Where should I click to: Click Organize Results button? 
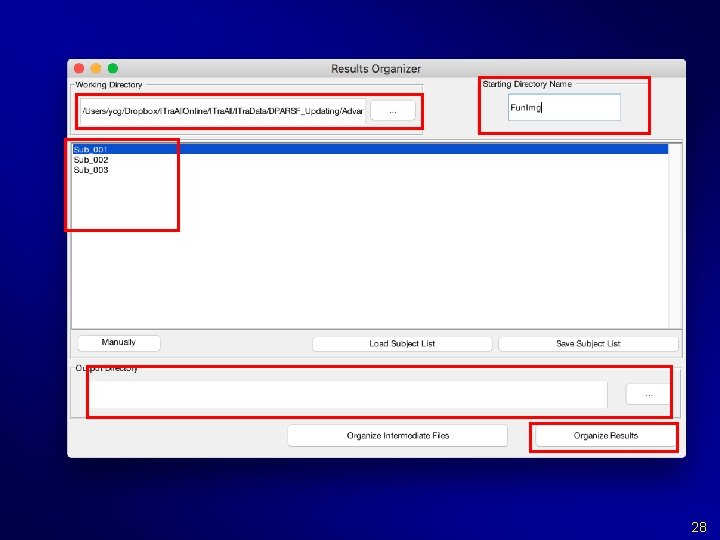[x=606, y=436]
